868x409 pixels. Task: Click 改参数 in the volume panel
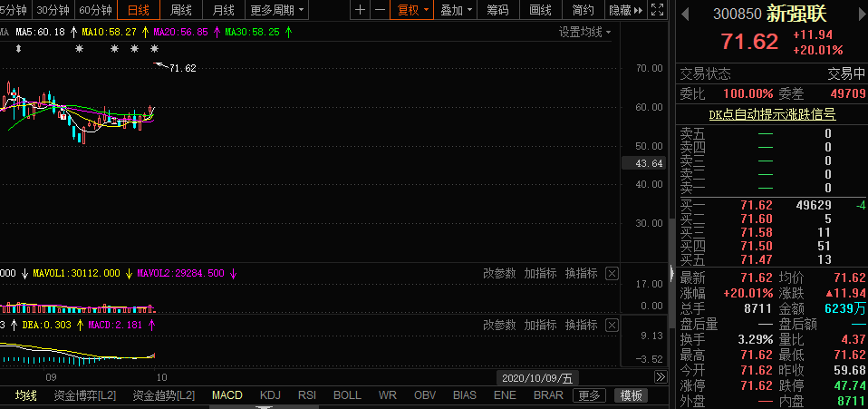pos(499,273)
